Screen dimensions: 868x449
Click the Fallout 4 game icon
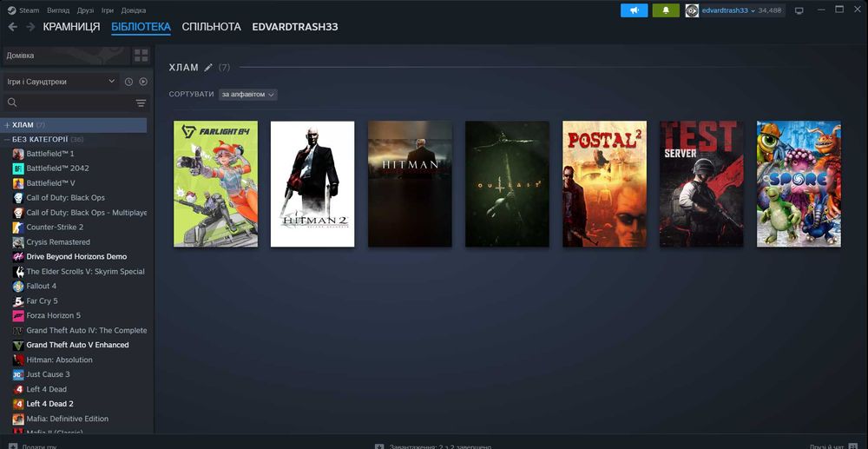pos(18,287)
